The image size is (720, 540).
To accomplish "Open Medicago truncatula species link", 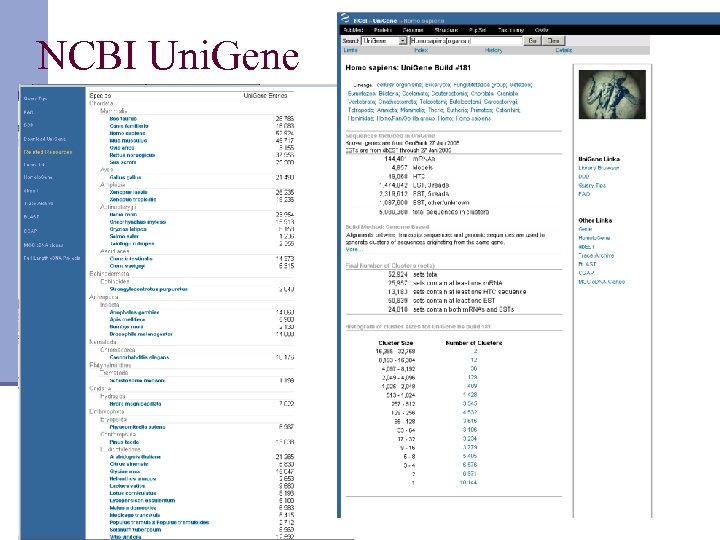I will click(135, 515).
